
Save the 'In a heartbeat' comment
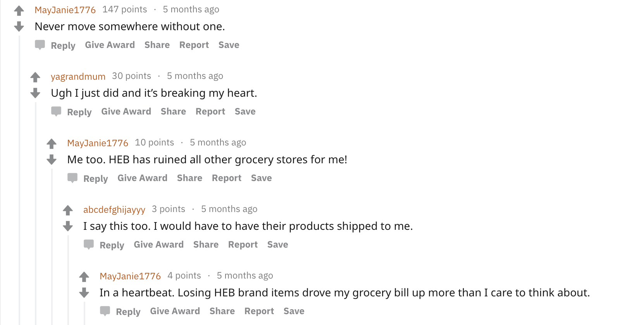[x=294, y=311]
